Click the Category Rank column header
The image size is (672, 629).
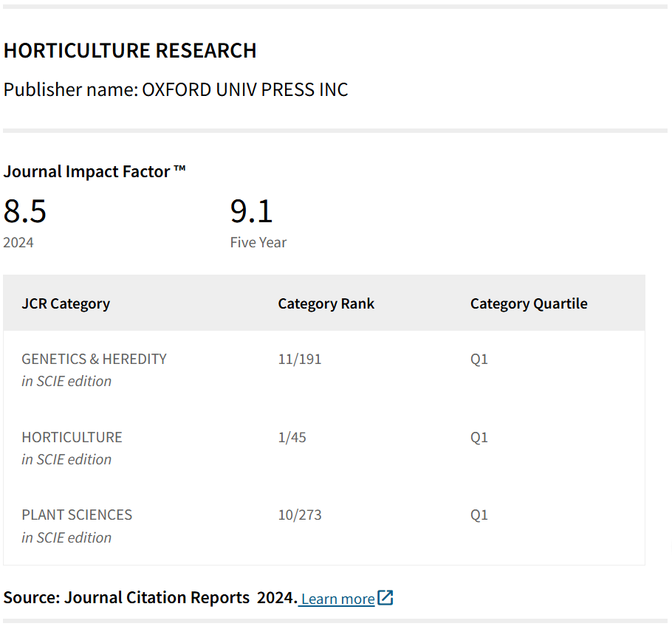[x=326, y=303]
